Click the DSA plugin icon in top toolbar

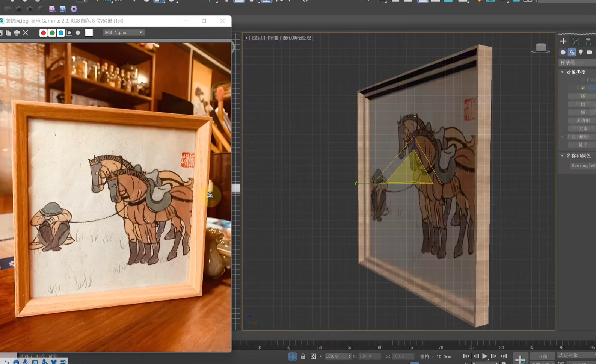click(52, 9)
